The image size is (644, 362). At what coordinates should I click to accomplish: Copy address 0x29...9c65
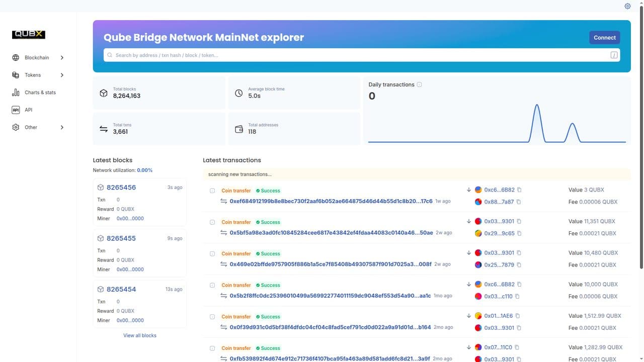tap(519, 233)
